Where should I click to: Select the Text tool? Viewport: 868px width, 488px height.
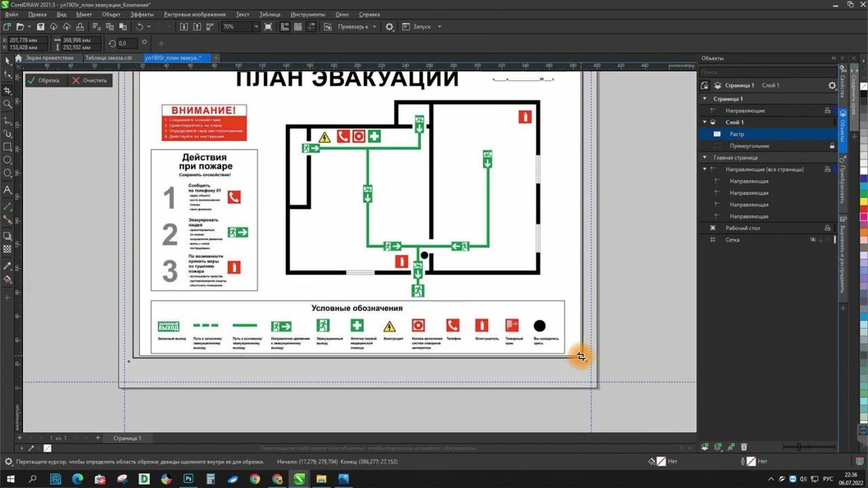7,190
